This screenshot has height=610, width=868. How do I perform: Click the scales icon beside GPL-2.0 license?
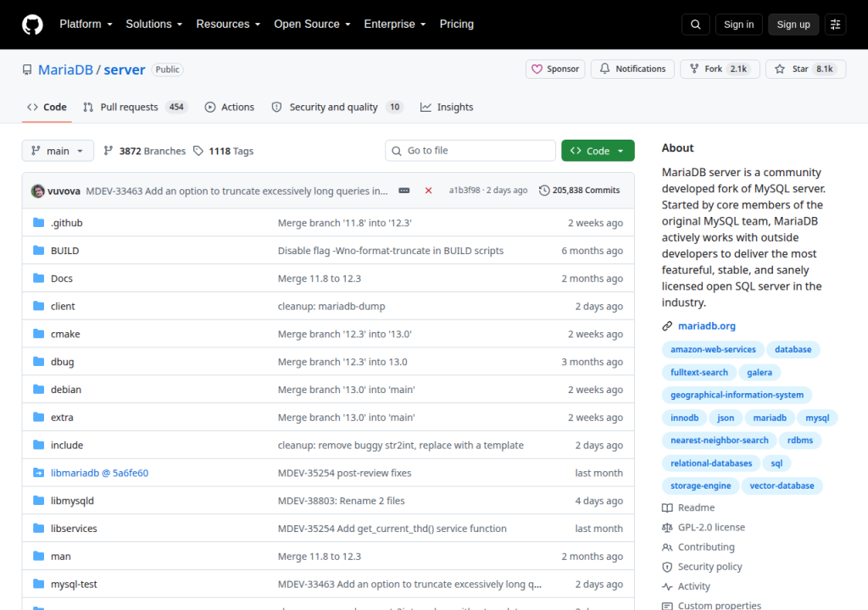point(667,528)
